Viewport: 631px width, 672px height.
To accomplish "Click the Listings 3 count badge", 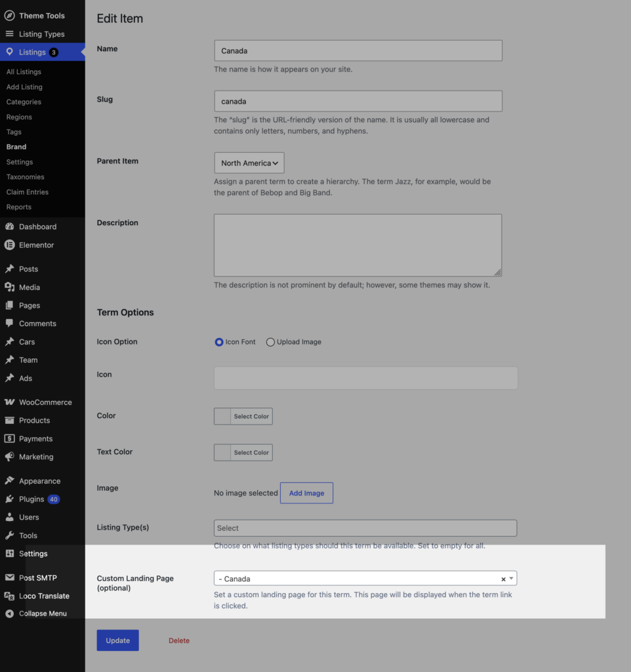I will pos(54,52).
